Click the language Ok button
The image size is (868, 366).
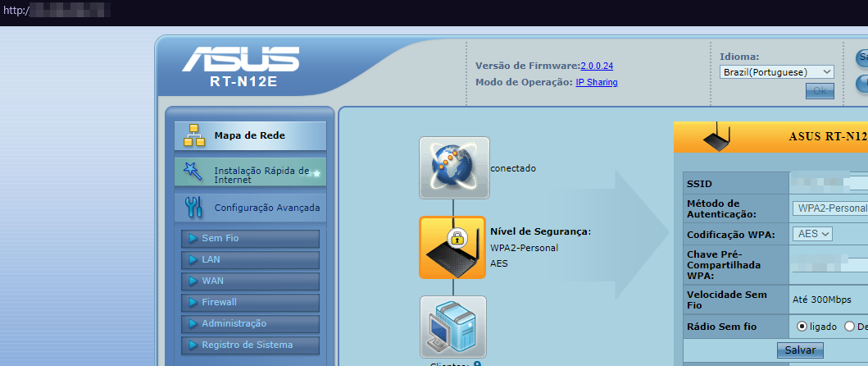(x=820, y=91)
